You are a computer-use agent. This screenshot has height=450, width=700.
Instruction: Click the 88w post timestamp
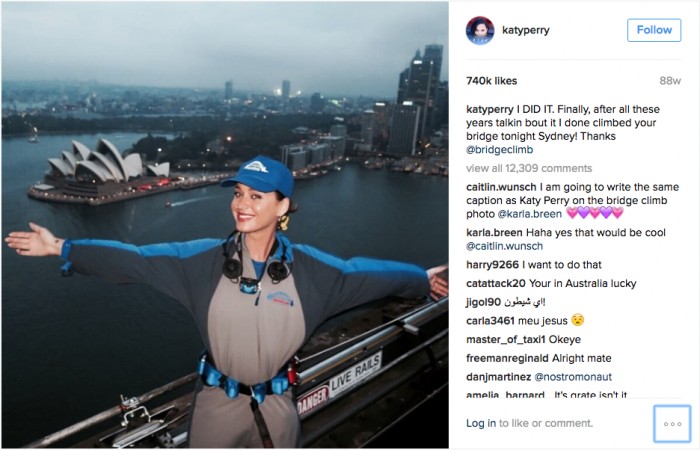click(670, 81)
